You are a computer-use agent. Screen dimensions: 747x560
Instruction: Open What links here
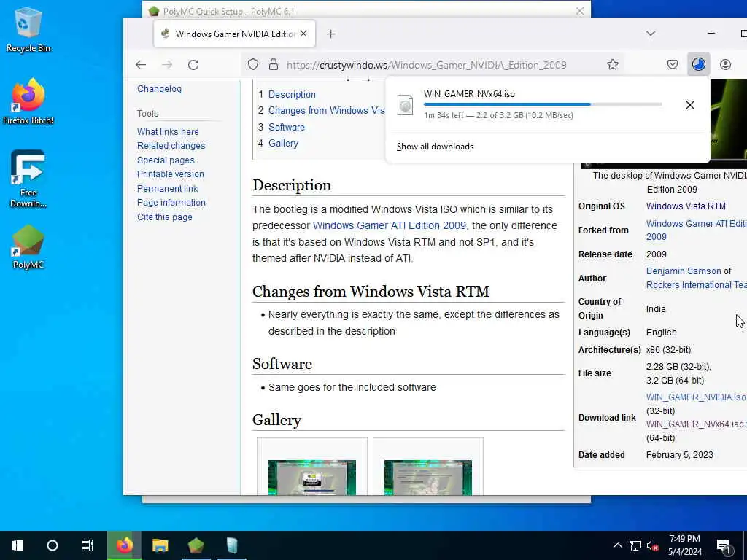click(x=168, y=131)
